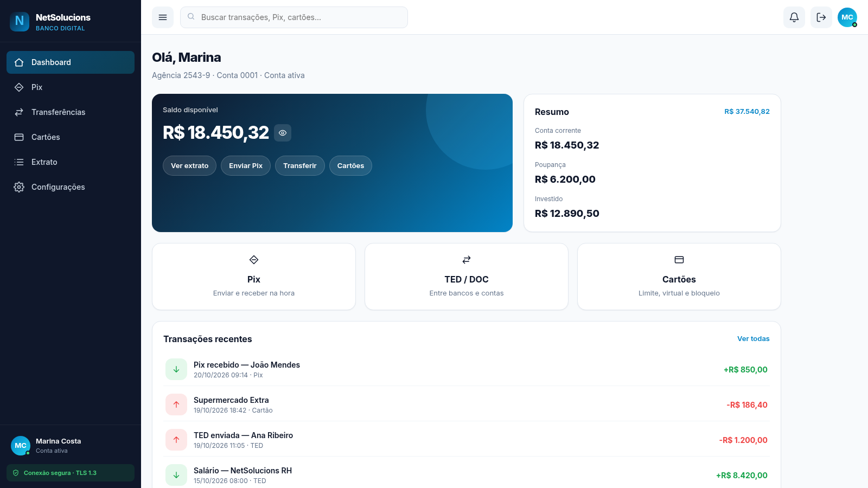Open the Cartões quick action card
The image size is (868, 488).
tap(679, 277)
